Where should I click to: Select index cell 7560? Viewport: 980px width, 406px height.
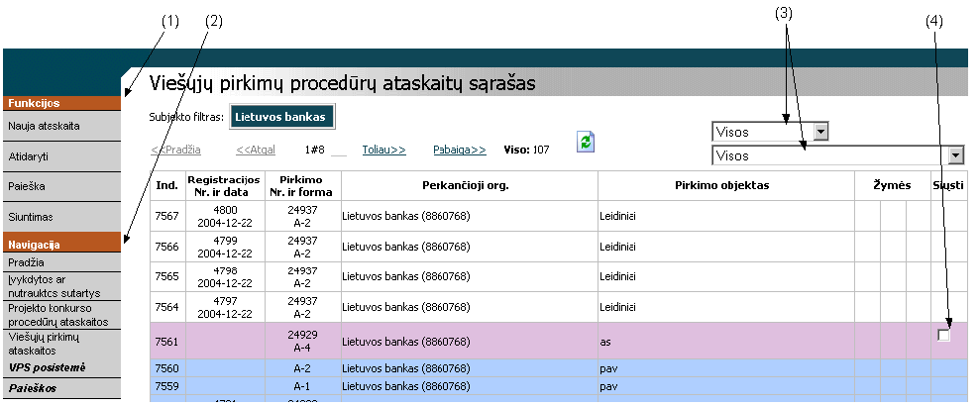tap(165, 368)
